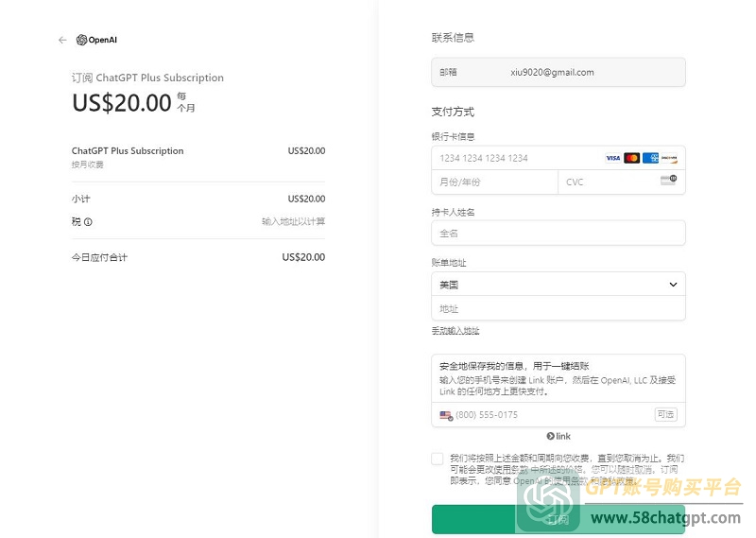Click 安全地保存我的信息 heading text
Screen dimensions: 756x538
(513, 366)
